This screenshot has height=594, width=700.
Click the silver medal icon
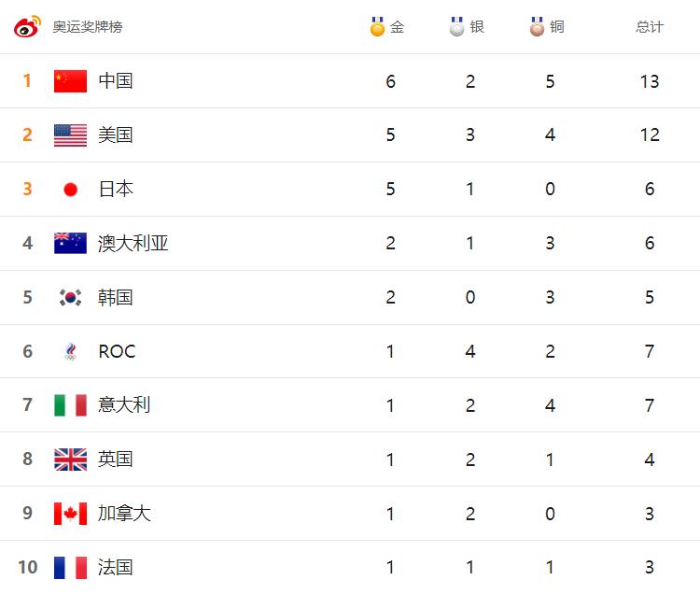[456, 26]
